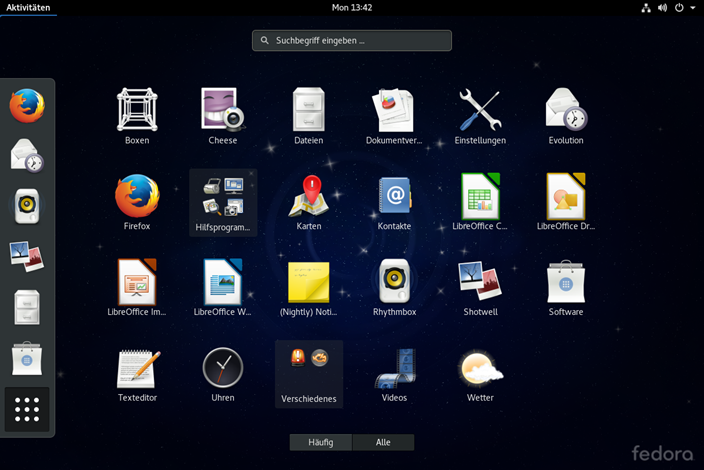Viewport: 704px width, 470px height.
Task: Switch to the Alle view
Action: (x=383, y=442)
